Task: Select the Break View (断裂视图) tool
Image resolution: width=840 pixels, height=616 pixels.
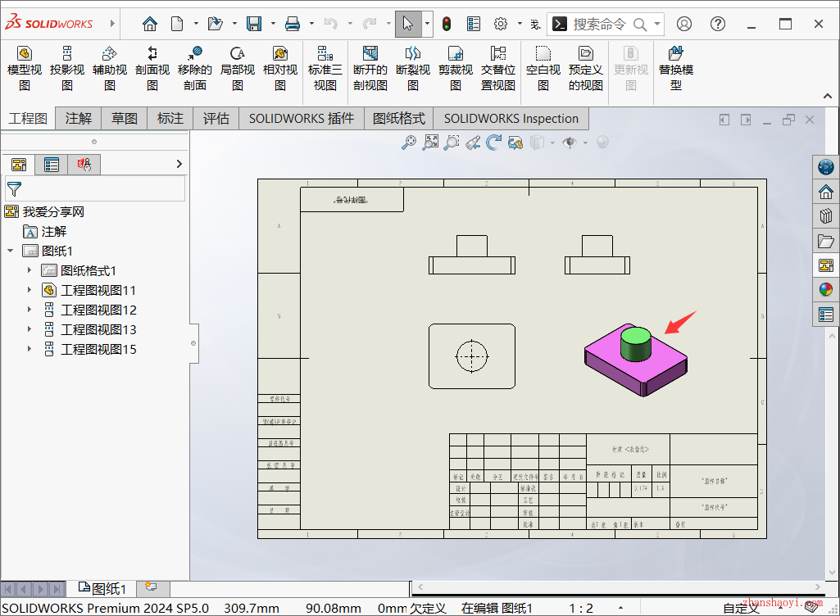Action: point(413,69)
